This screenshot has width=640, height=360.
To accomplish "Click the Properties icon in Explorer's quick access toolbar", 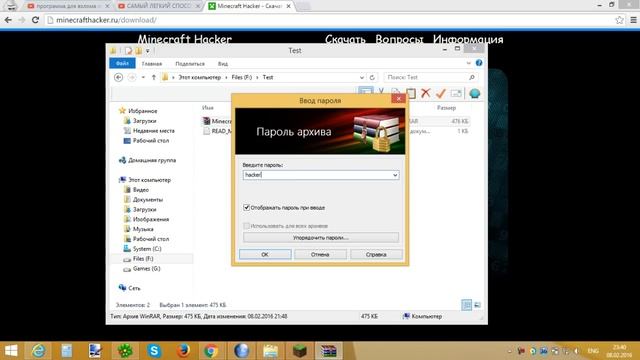I will click(x=129, y=51).
